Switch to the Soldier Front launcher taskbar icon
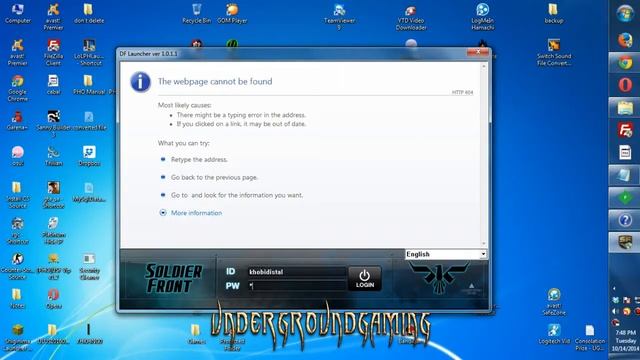This screenshot has height=360, width=640. pyautogui.click(x=624, y=242)
